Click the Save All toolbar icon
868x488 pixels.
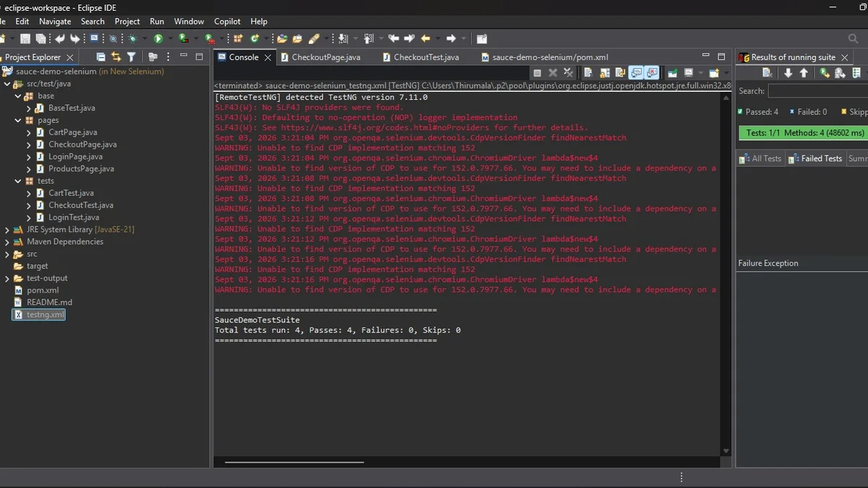(41, 38)
